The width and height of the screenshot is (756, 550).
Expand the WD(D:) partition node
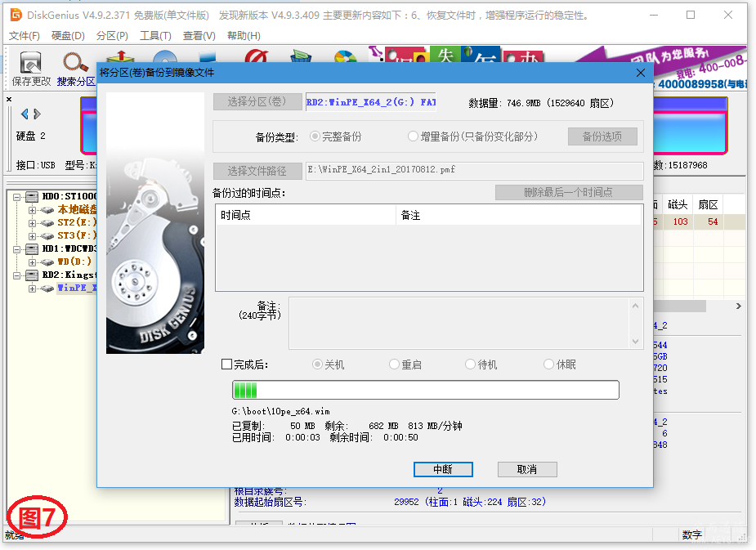click(x=32, y=262)
